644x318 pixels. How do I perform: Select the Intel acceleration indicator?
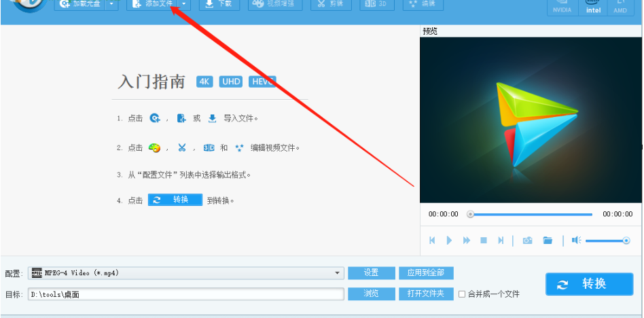click(593, 7)
